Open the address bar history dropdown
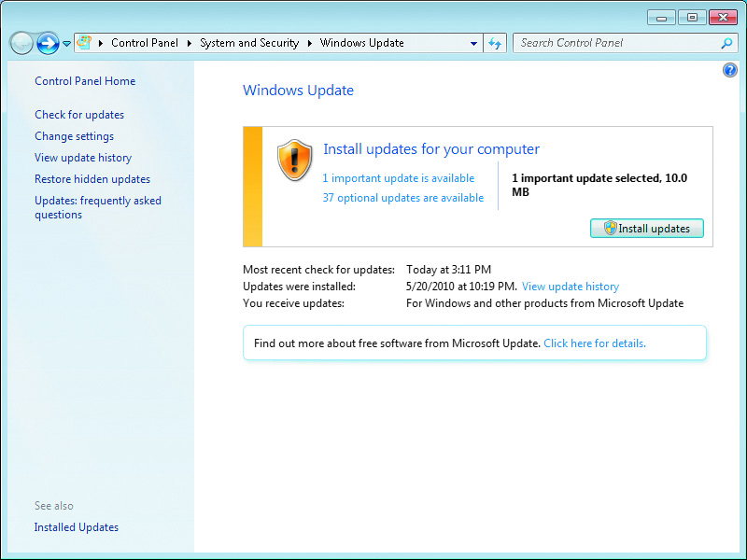This screenshot has width=747, height=560. (x=473, y=43)
